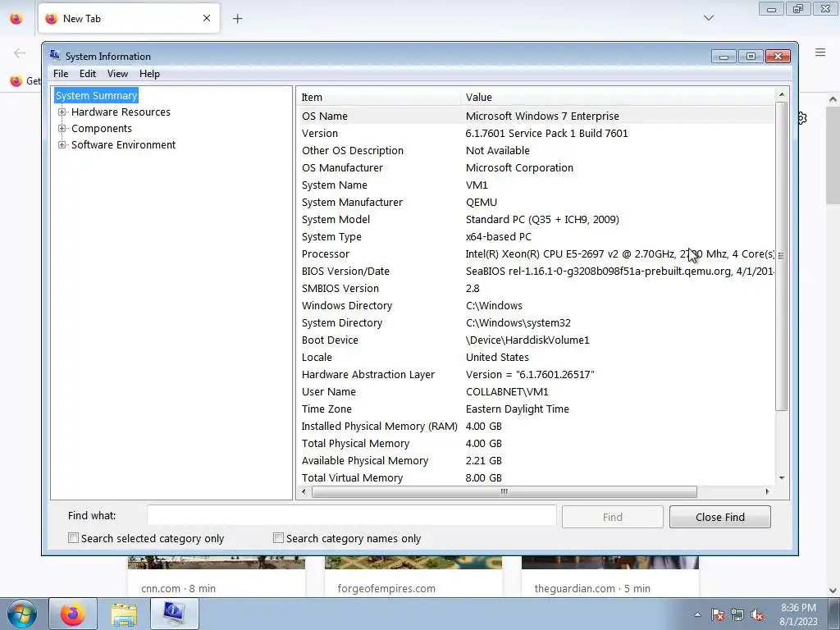Select the Time Zone row
The height and width of the screenshot is (630, 840).
[x=536, y=409]
